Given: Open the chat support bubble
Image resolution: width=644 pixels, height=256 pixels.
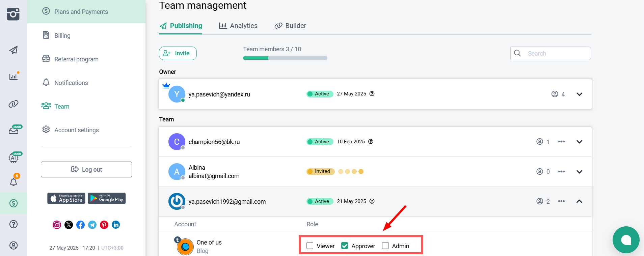Looking at the screenshot, I should point(626,240).
